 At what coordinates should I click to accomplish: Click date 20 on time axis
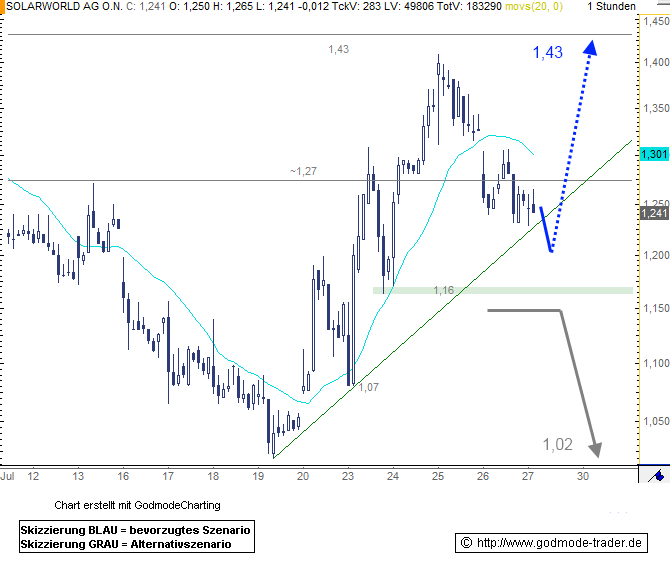(303, 476)
